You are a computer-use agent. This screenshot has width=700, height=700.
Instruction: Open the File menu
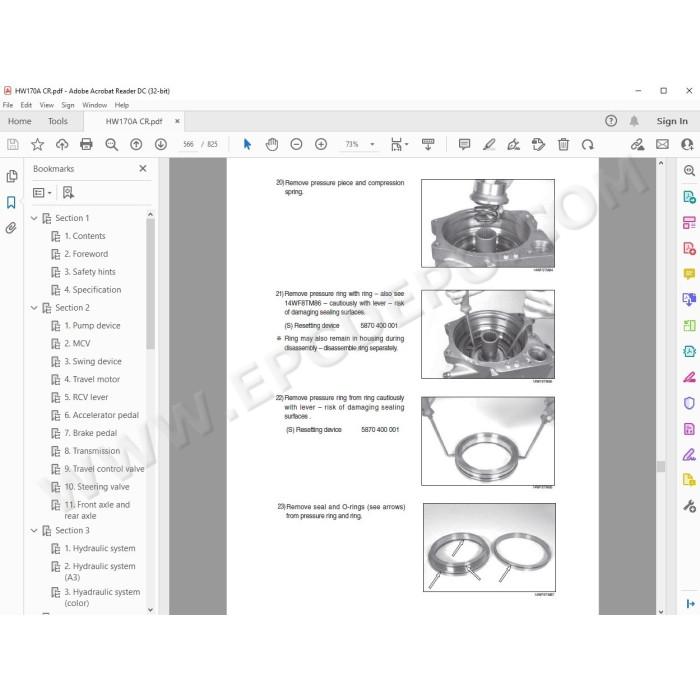pyautogui.click(x=8, y=105)
